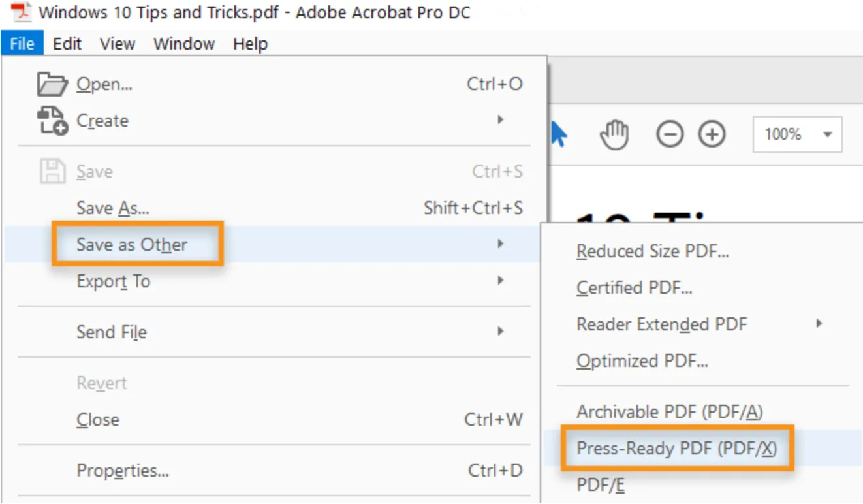Image resolution: width=863 pixels, height=504 pixels.
Task: Expand the Export To submenu
Action: coord(114,281)
